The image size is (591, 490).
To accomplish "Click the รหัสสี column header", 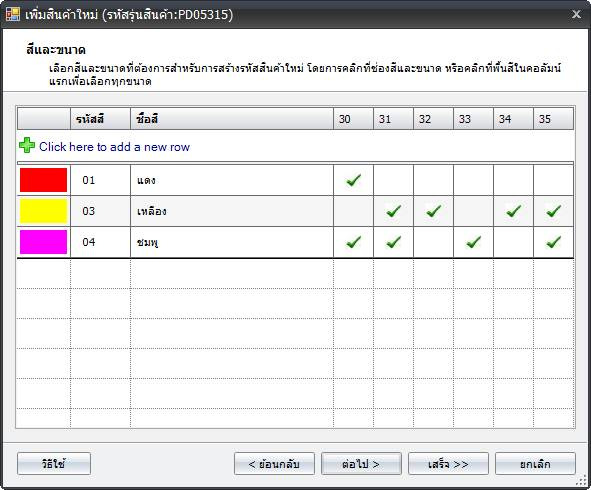I will pyautogui.click(x=100, y=119).
